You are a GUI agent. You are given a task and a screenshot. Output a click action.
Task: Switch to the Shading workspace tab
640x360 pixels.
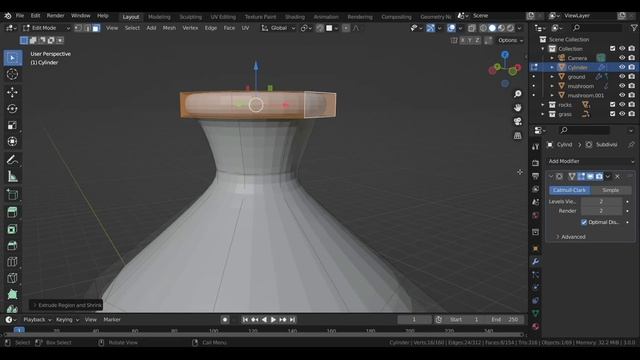[x=295, y=17]
